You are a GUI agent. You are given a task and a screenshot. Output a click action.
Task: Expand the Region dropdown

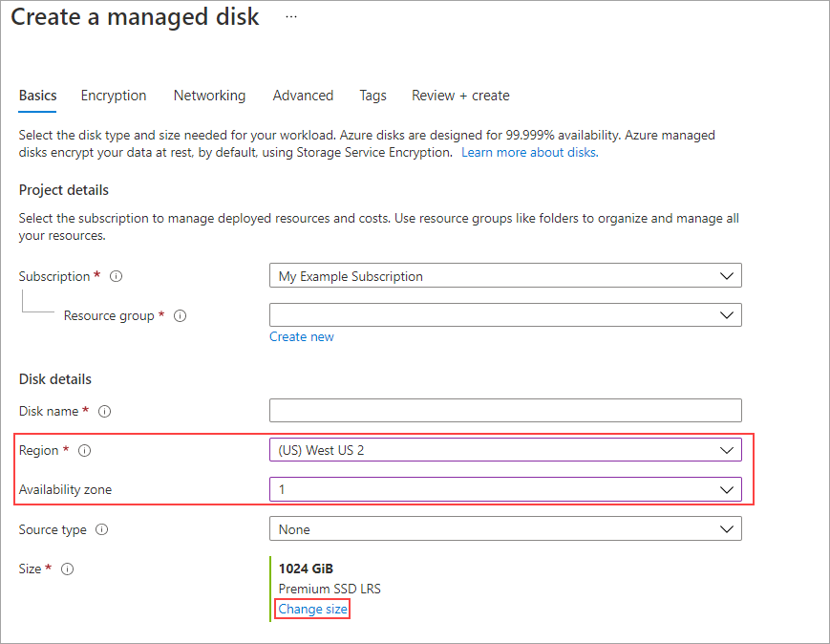505,450
